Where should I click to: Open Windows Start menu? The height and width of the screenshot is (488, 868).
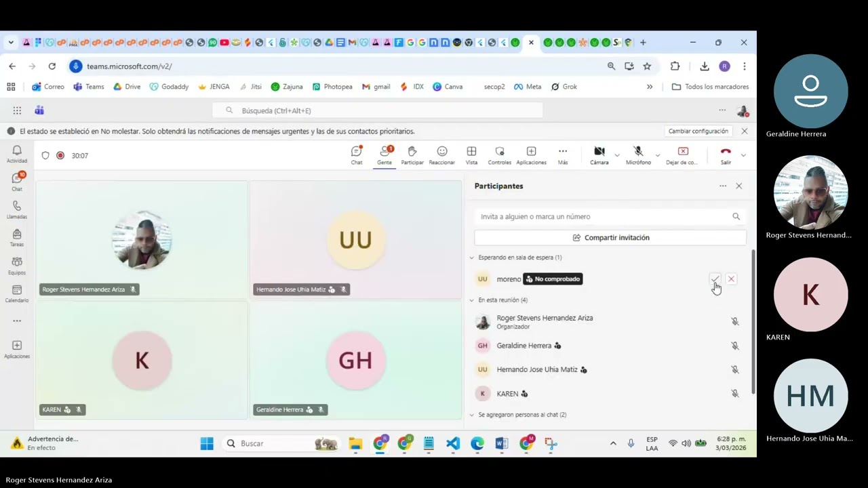[207, 443]
